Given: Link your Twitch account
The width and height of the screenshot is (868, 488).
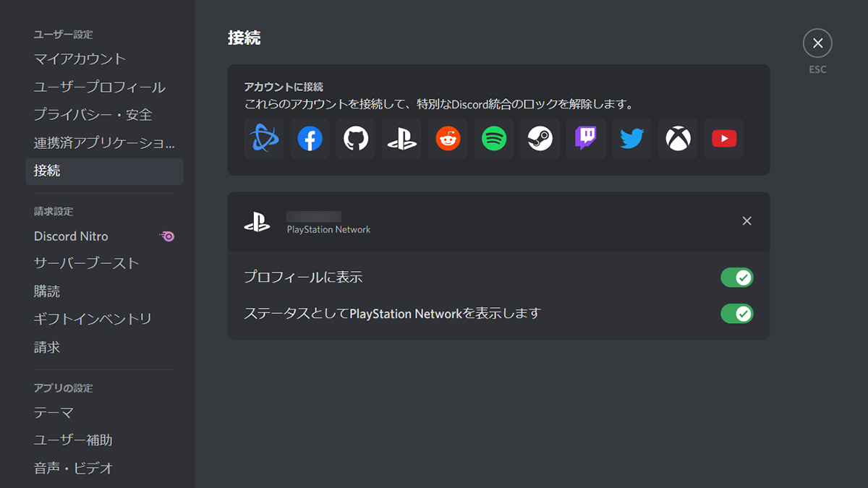Looking at the screenshot, I should pos(585,139).
